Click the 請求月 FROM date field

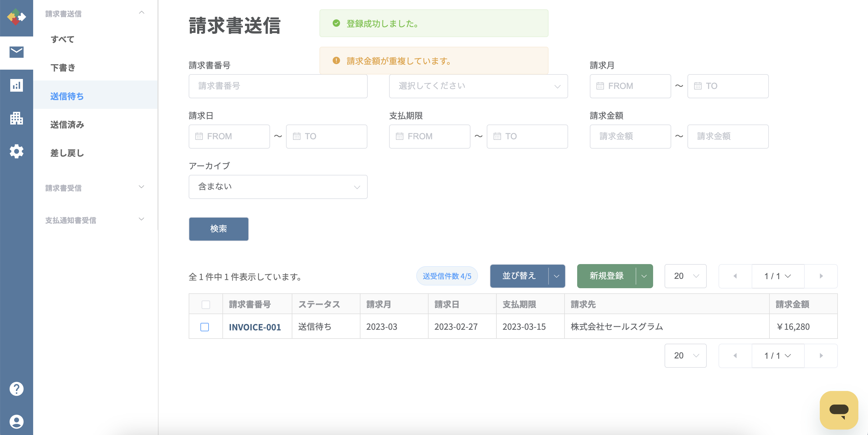pos(630,86)
